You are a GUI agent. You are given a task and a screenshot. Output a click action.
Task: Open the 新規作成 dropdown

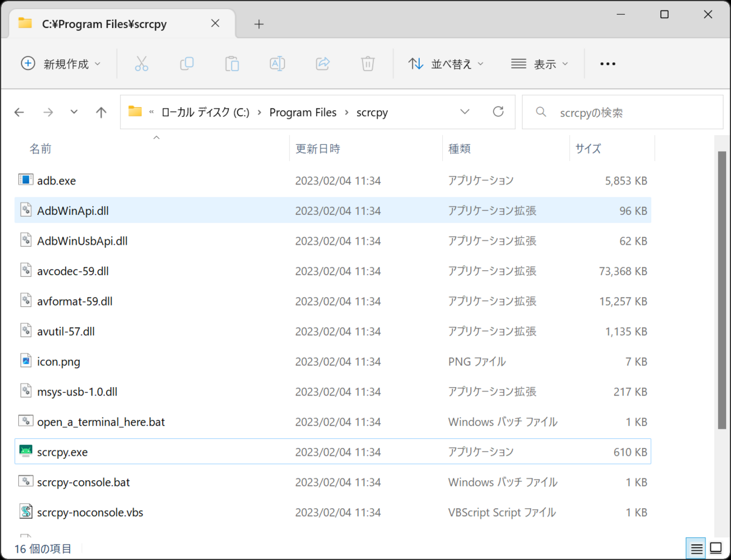[61, 63]
